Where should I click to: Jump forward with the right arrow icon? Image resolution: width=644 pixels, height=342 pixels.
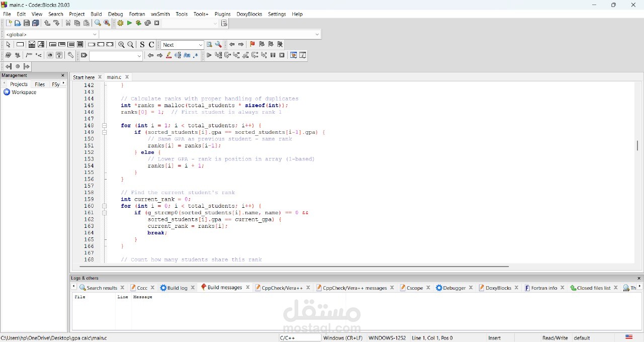(x=241, y=45)
